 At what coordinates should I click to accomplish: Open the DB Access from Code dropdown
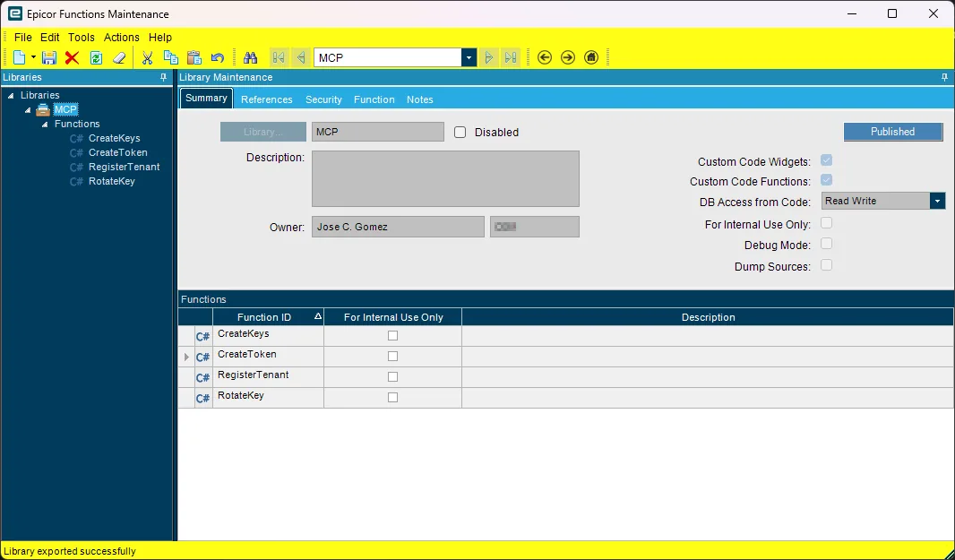(x=937, y=201)
